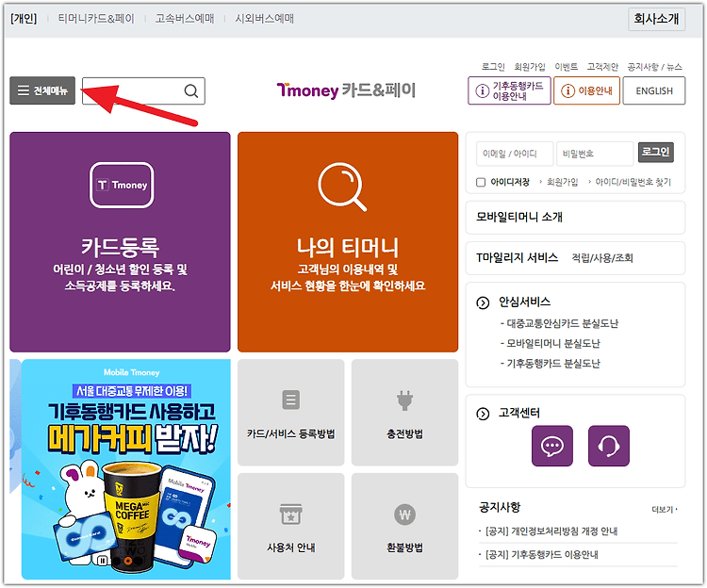Image resolution: width=707 pixels, height=588 pixels.
Task: Click the 나의 티머니 heading text
Action: [348, 248]
